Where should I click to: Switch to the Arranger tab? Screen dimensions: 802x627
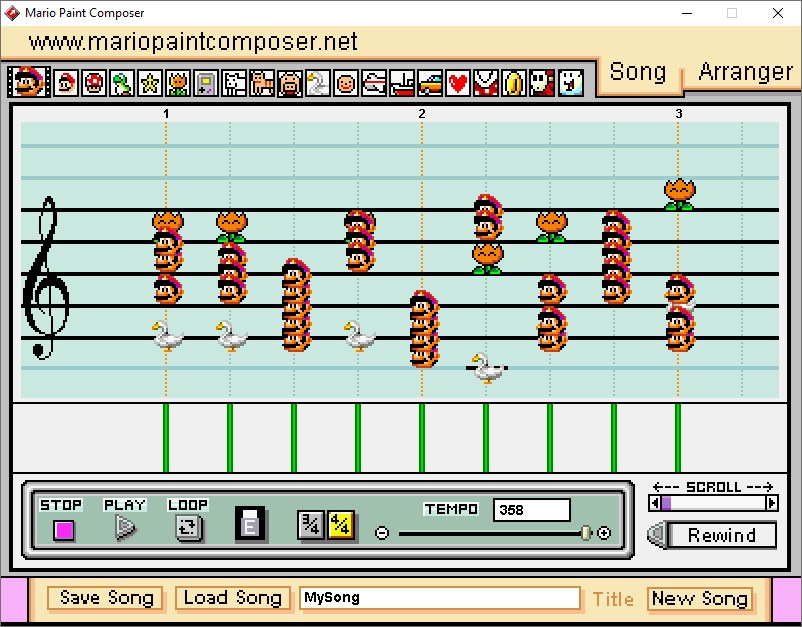(x=744, y=72)
